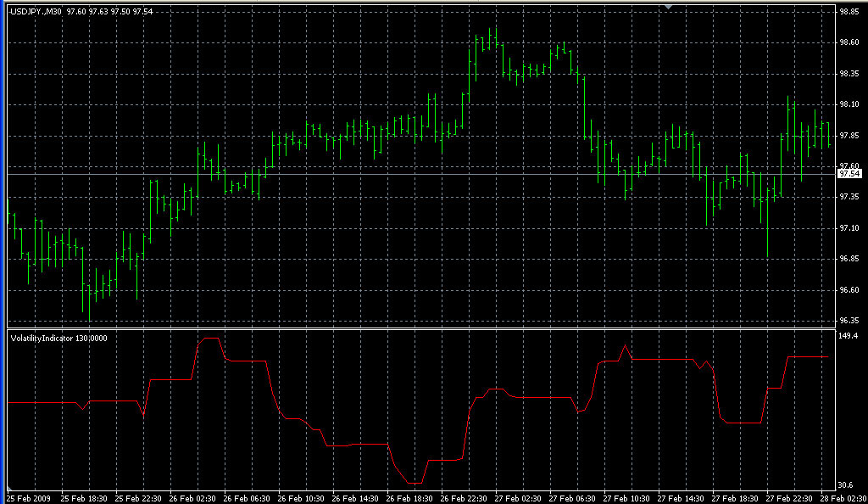Click the 26 Feb 22:30 time label

(464, 498)
